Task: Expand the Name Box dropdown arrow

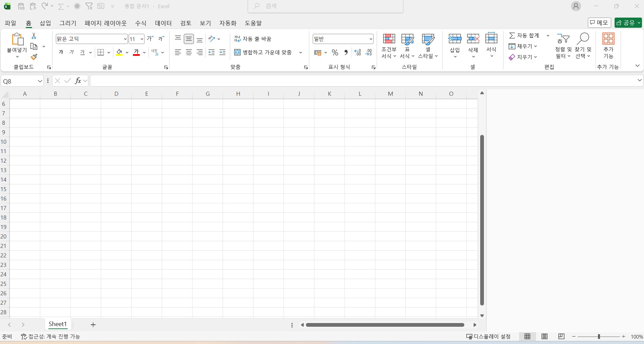Action: pyautogui.click(x=40, y=81)
